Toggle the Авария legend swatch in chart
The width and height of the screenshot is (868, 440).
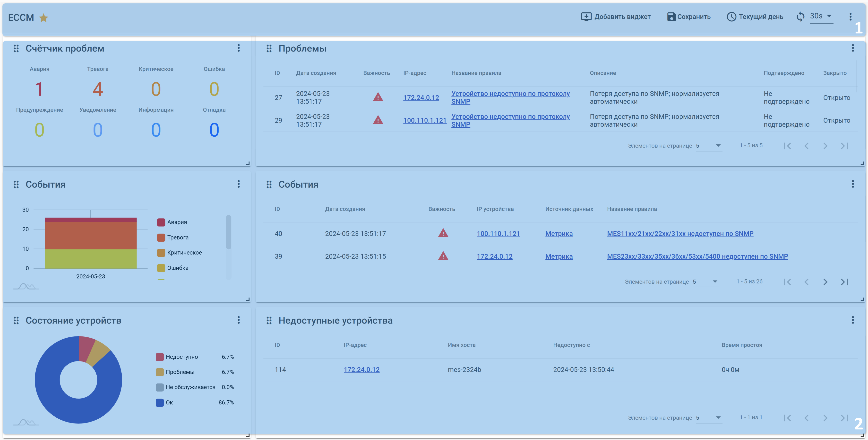161,222
